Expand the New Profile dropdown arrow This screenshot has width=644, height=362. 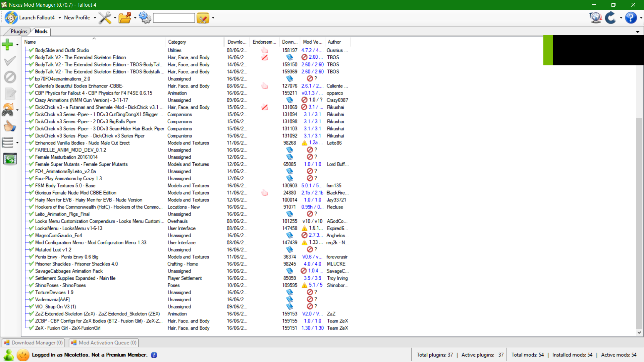[95, 18]
